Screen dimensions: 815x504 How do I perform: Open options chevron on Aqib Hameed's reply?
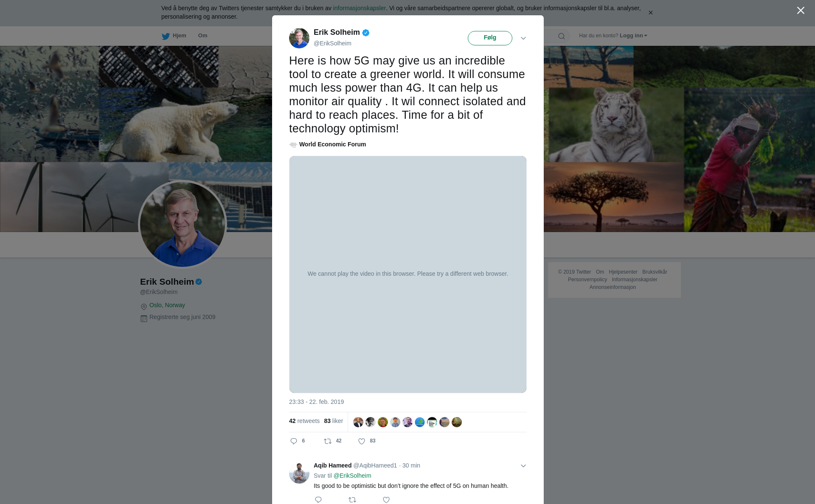click(523, 466)
